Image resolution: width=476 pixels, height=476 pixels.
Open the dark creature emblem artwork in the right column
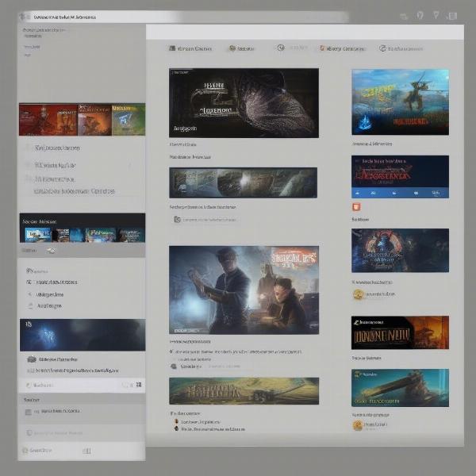click(x=400, y=251)
